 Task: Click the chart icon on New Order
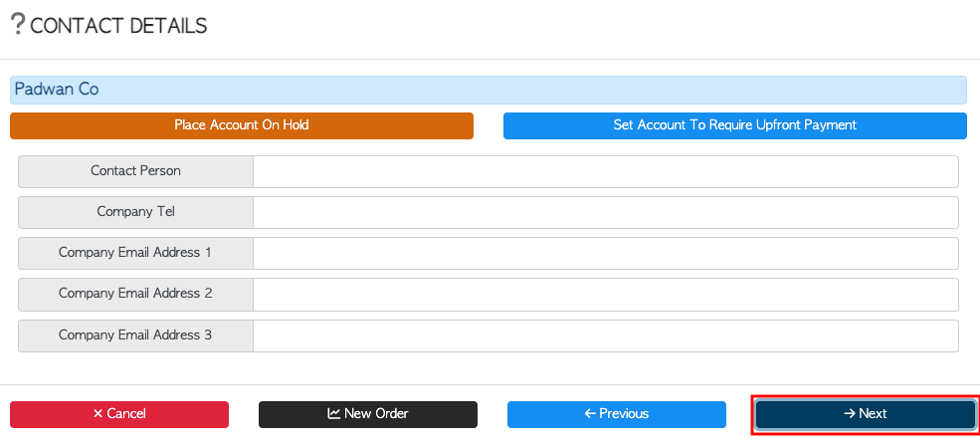[333, 413]
